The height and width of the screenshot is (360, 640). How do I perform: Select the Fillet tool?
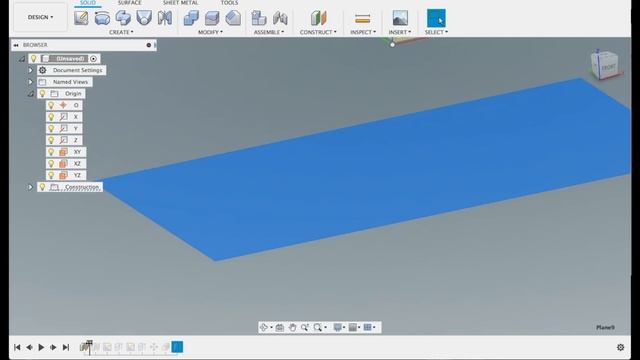click(212, 18)
